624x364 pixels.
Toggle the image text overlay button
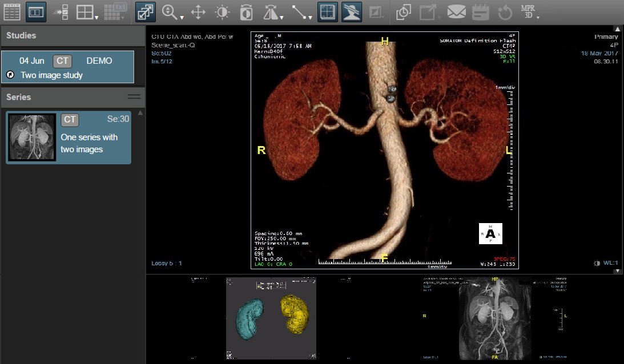(x=328, y=12)
